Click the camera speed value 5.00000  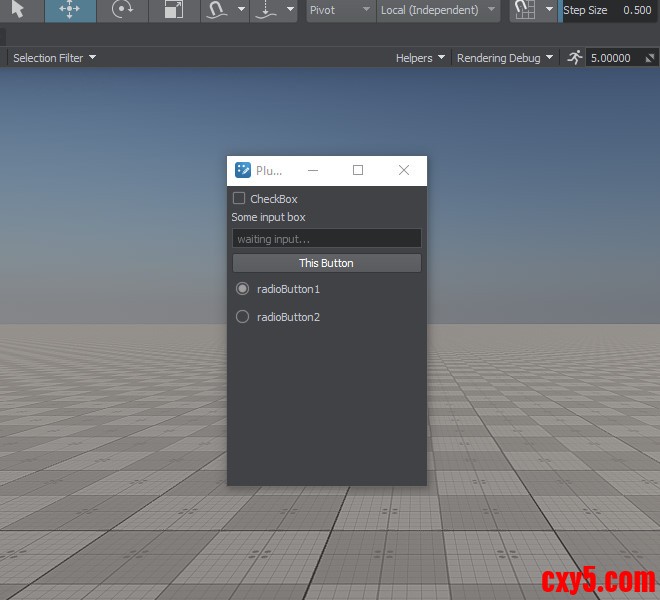tap(612, 58)
